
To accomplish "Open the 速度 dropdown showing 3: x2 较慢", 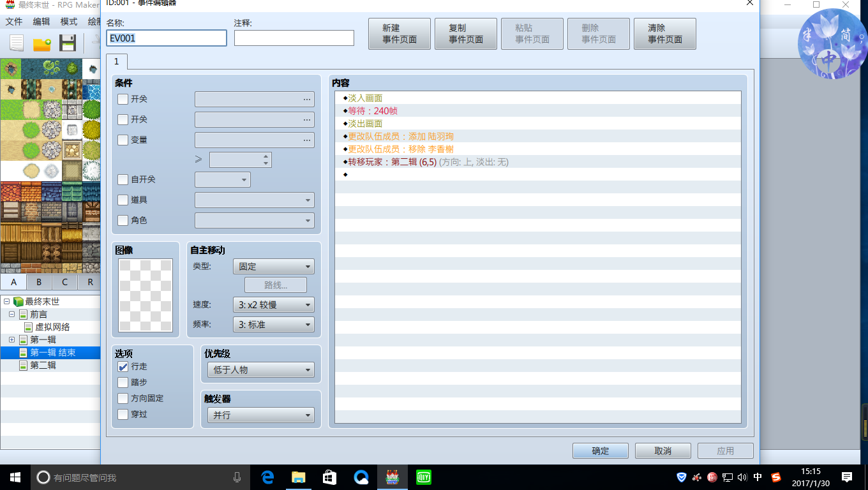I will point(274,305).
